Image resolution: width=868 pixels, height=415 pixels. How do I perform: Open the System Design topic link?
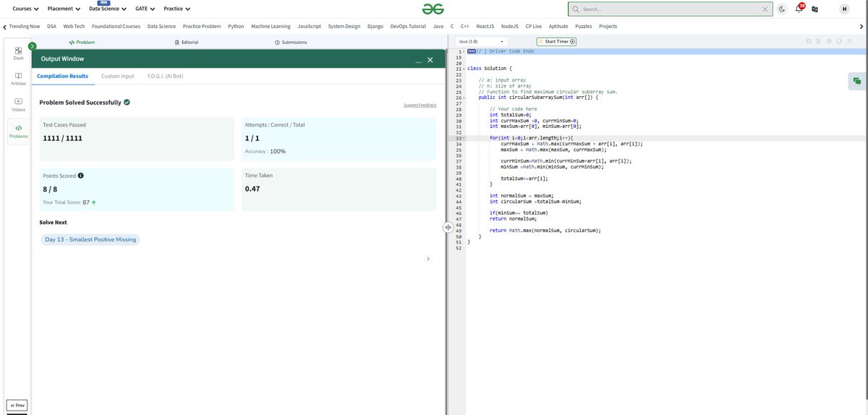(x=344, y=26)
